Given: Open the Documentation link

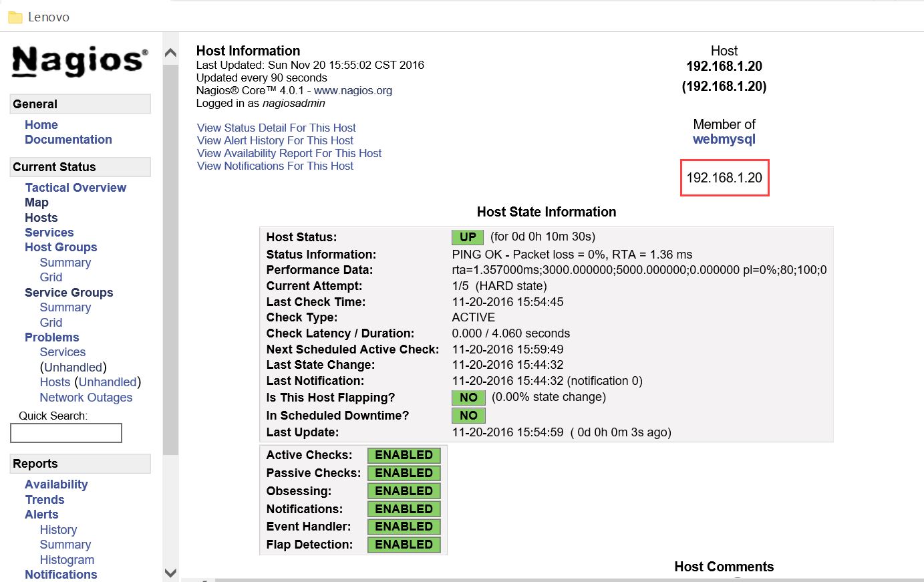Looking at the screenshot, I should tap(68, 140).
